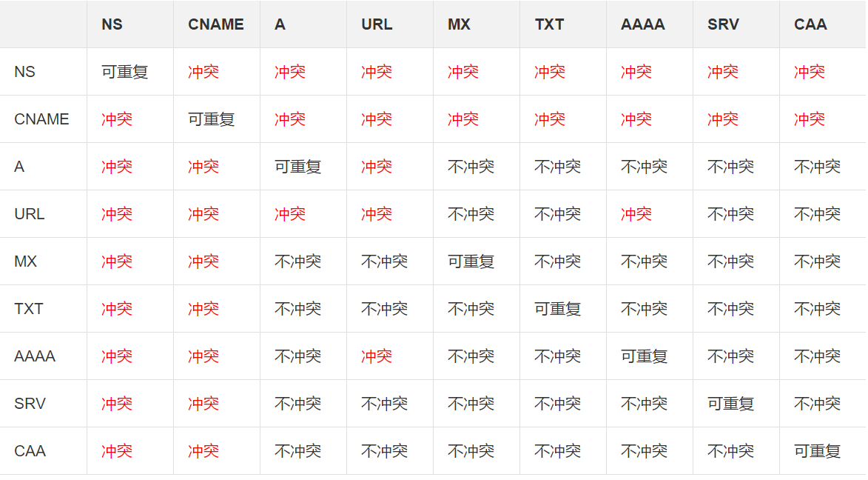Click the URL column header
Screen dimensions: 868x480
coord(377,24)
